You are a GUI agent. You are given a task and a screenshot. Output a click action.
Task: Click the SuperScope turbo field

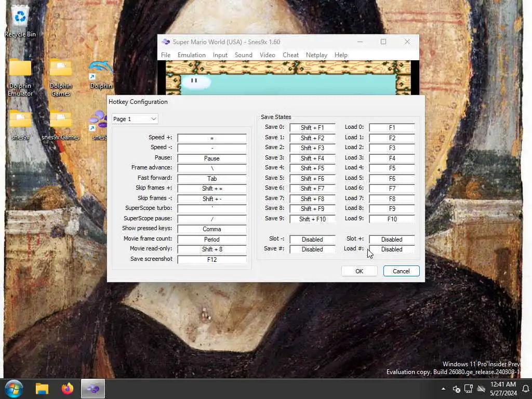[212, 209]
